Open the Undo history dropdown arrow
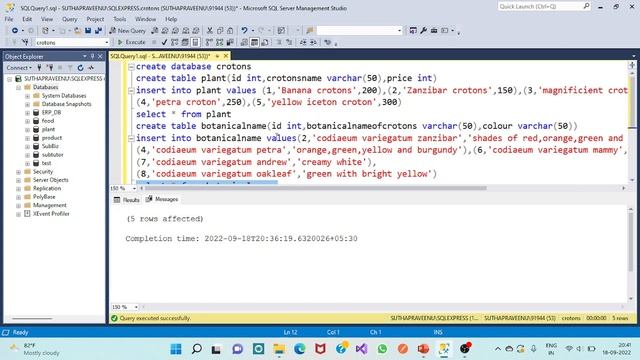The image size is (640, 360). 253,31
